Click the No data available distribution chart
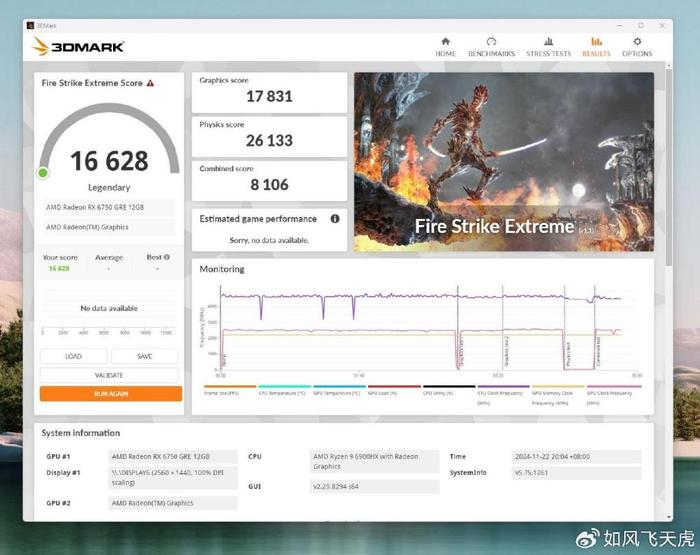The height and width of the screenshot is (555, 700). 109,310
